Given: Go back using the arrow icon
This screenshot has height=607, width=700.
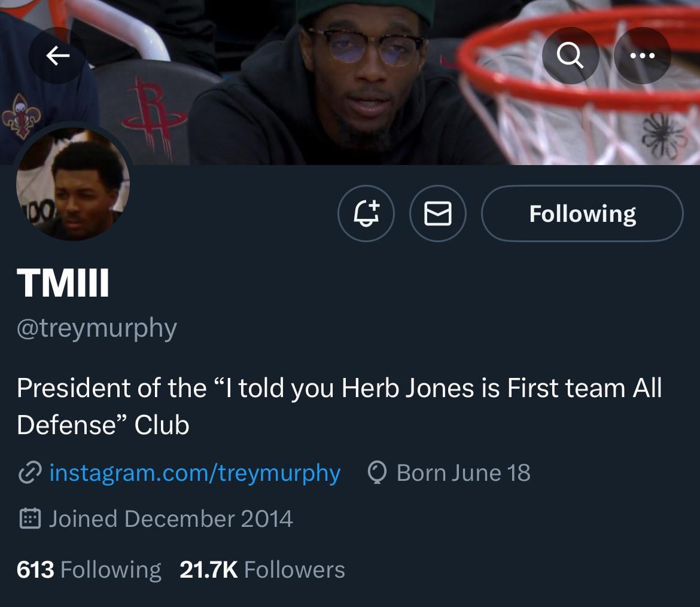Looking at the screenshot, I should (x=57, y=56).
